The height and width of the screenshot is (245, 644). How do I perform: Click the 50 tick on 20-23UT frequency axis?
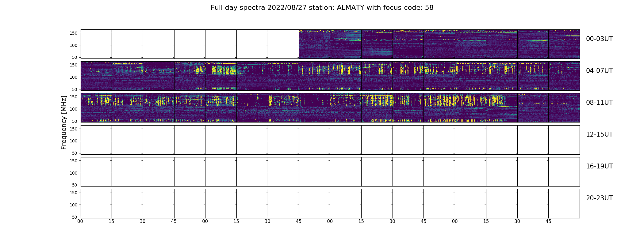pos(75,217)
